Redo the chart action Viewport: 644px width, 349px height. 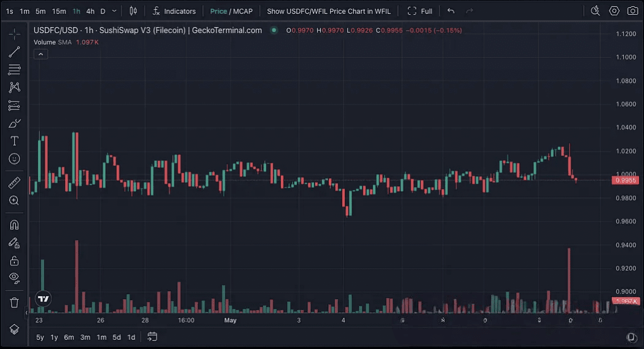[469, 11]
